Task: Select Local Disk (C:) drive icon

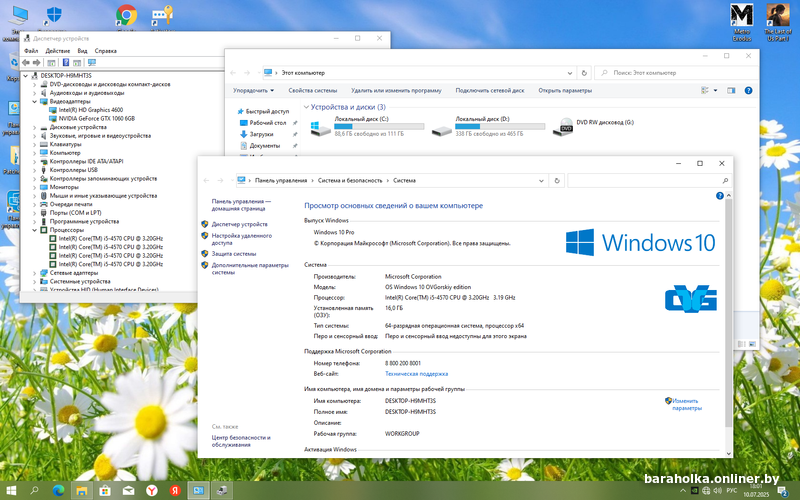Action: coord(320,128)
